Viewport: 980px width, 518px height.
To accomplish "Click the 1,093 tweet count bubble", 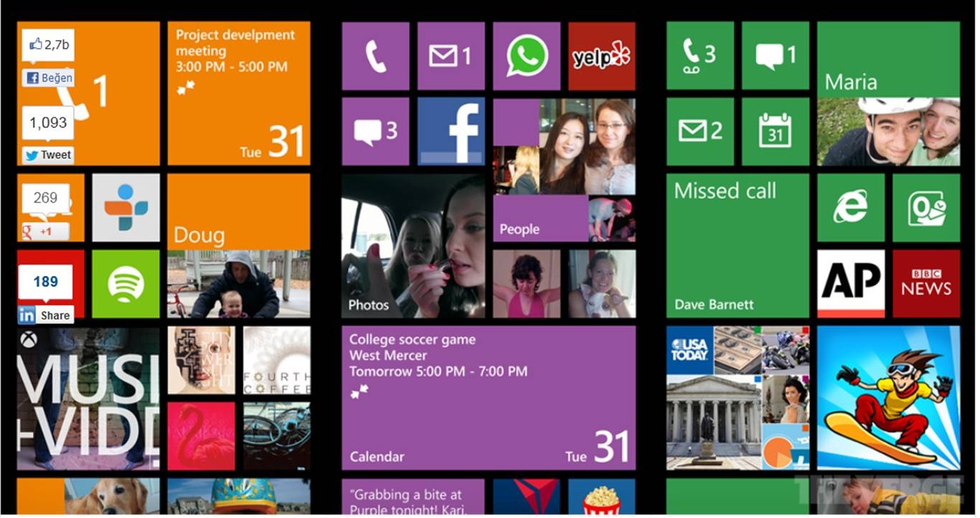I will (x=48, y=123).
